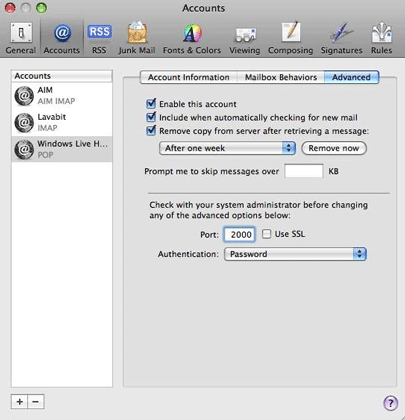Switch to the Viewing preferences pane

245,38
